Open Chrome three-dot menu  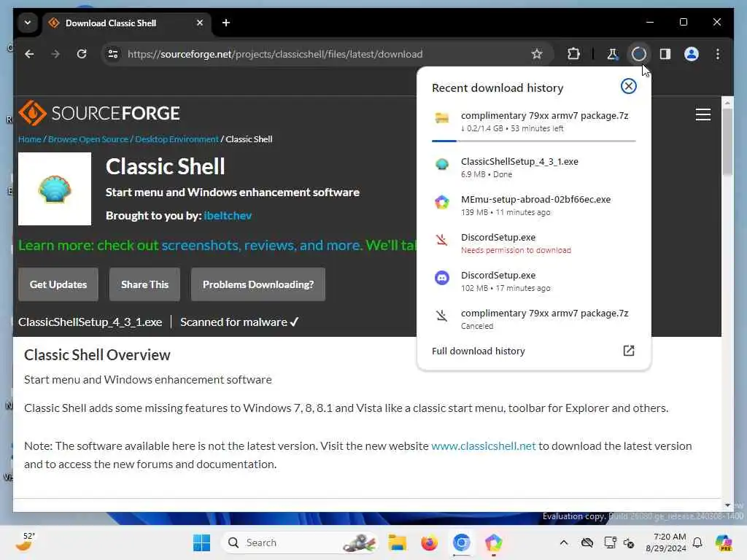(x=718, y=54)
